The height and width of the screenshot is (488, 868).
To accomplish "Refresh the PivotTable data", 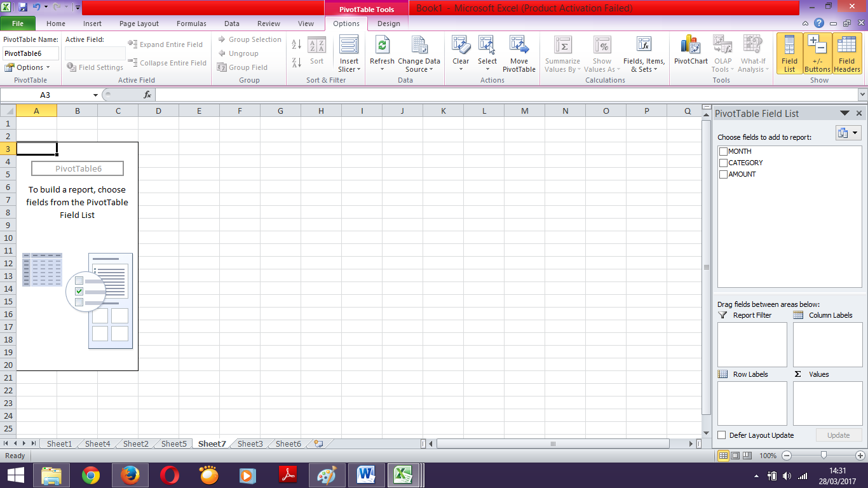I will click(381, 54).
